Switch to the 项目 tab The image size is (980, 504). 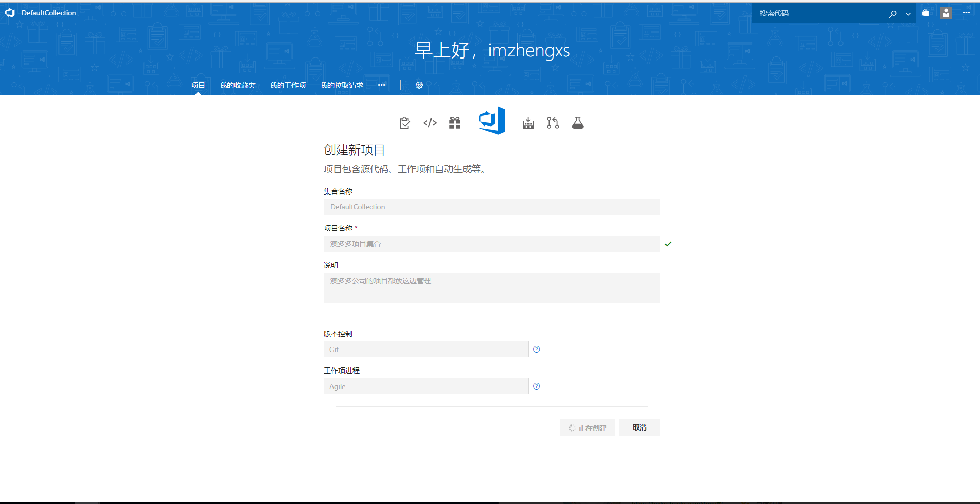(x=198, y=85)
